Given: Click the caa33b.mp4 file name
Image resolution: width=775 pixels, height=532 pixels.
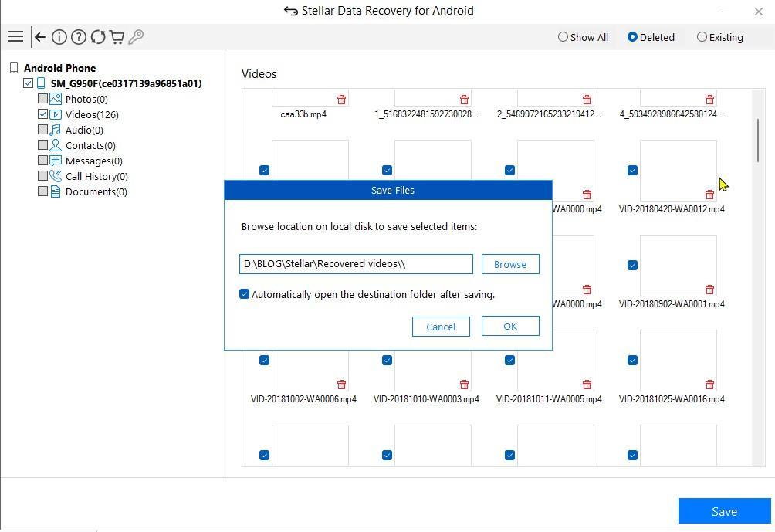Looking at the screenshot, I should pos(303,114).
